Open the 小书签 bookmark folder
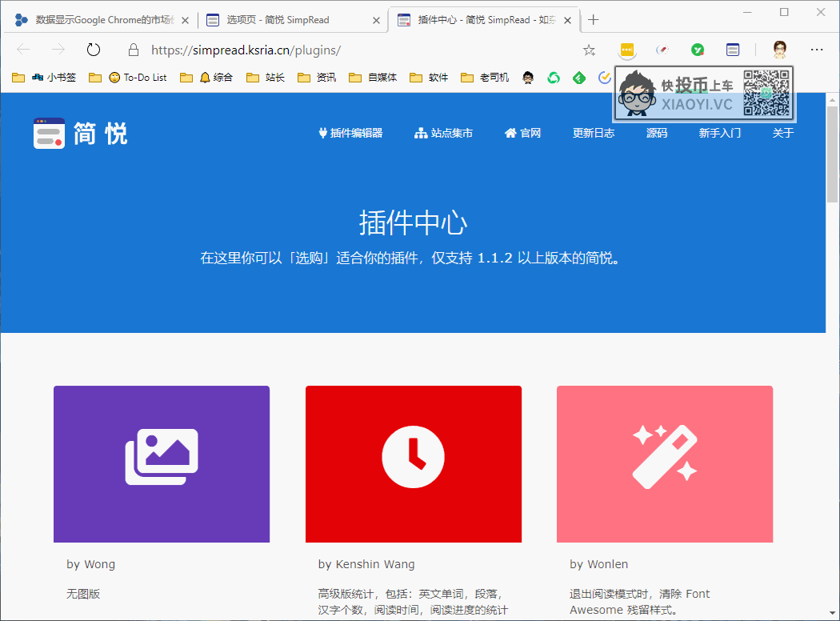840x621 pixels. [x=44, y=78]
